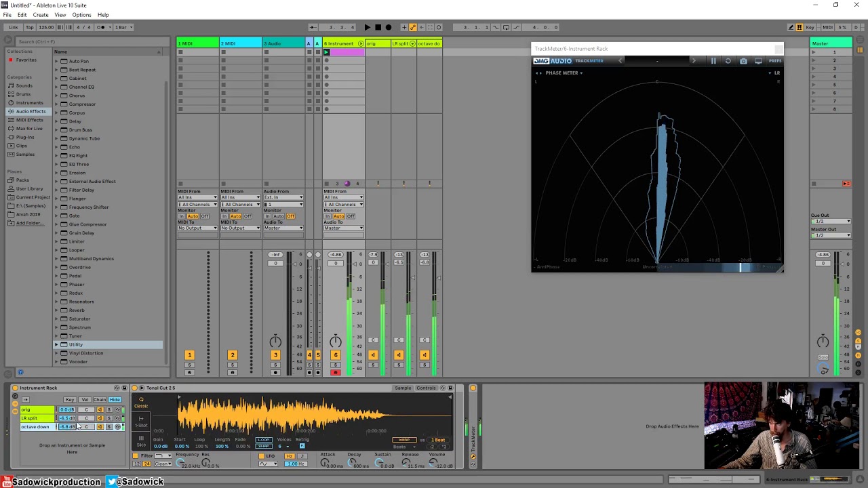Launch scene 1 in the Master track
Screen dimensions: 868x488
click(x=814, y=52)
